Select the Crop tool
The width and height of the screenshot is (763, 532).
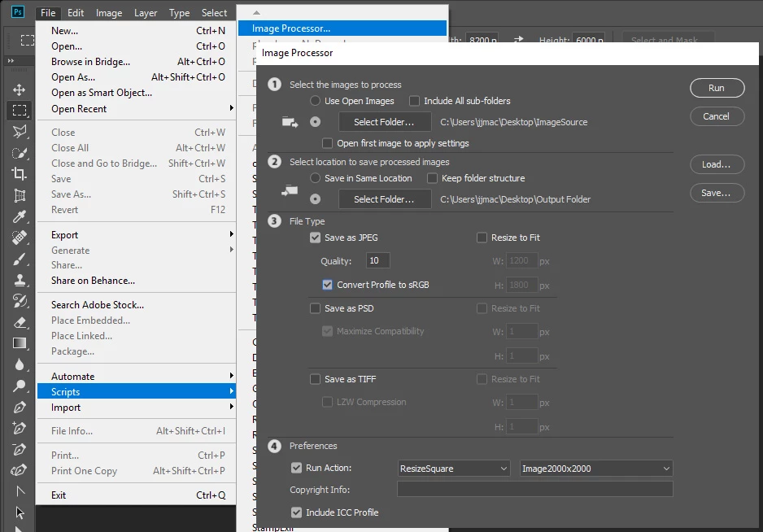point(19,174)
